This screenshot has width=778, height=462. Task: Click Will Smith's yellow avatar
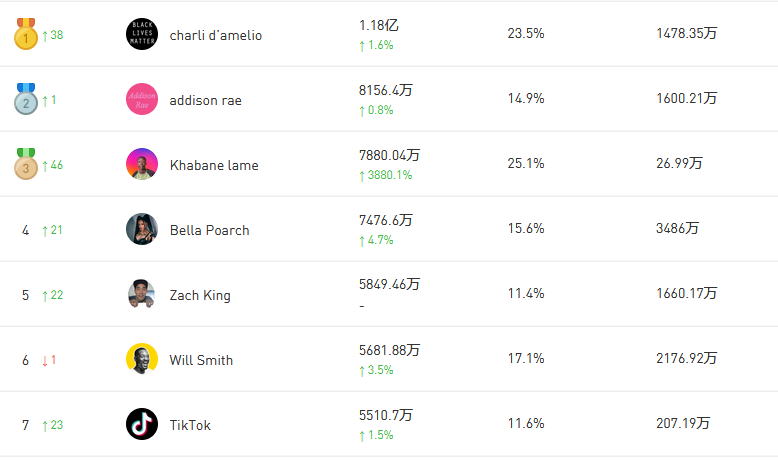point(142,360)
